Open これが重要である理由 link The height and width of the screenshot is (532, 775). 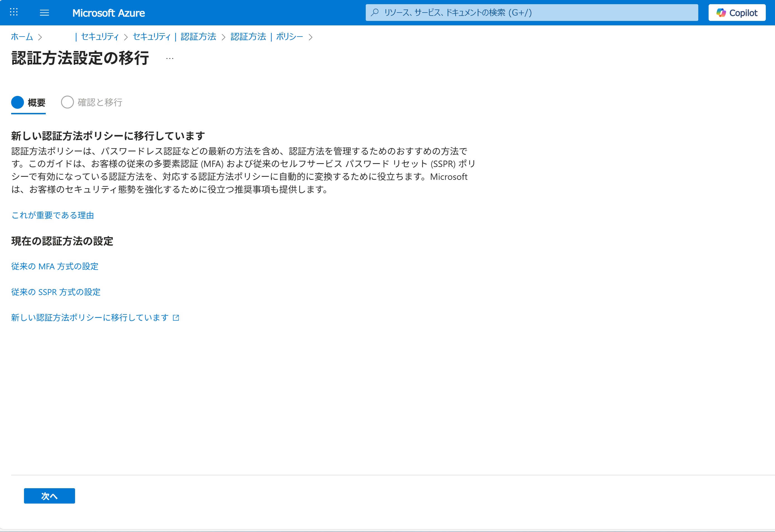point(53,215)
